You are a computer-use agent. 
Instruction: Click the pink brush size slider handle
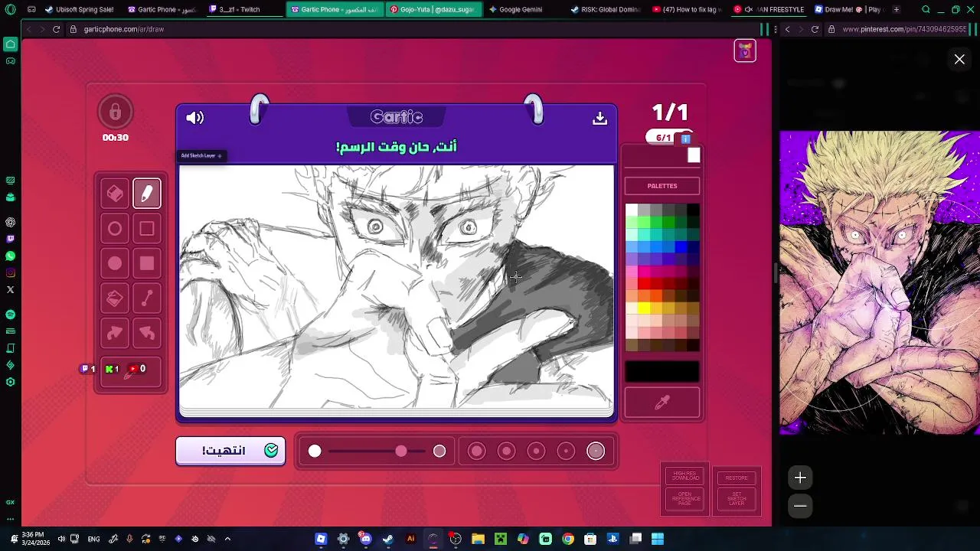tap(401, 452)
